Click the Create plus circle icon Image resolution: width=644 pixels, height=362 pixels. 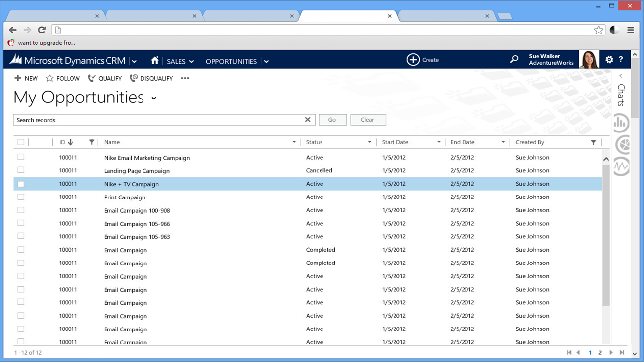coord(413,60)
